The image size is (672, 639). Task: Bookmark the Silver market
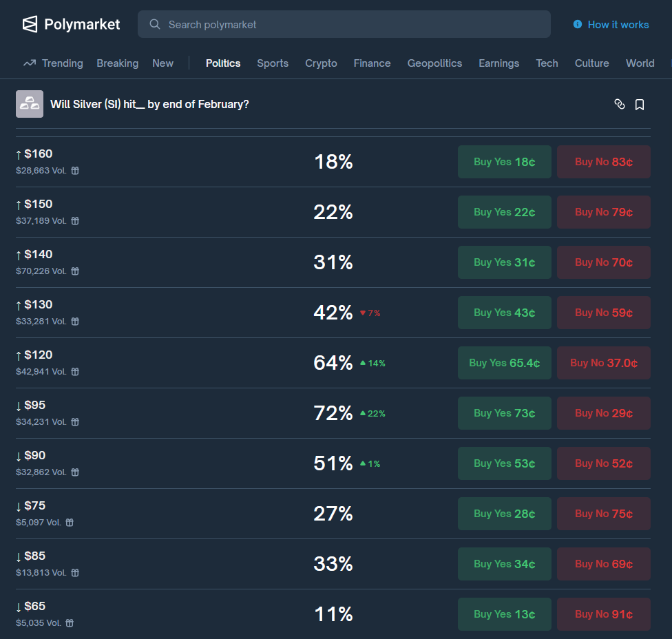[x=640, y=104]
